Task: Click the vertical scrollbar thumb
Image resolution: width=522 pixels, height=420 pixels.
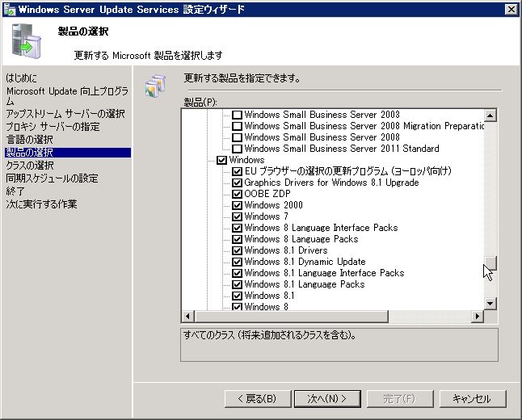Action: (x=490, y=262)
